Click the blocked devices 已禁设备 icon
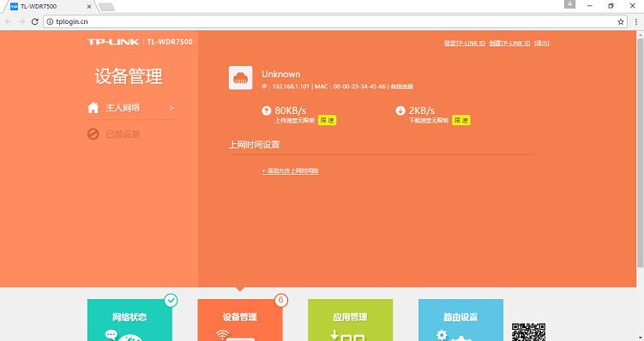Screen dimensions: 644x341 coord(93,134)
